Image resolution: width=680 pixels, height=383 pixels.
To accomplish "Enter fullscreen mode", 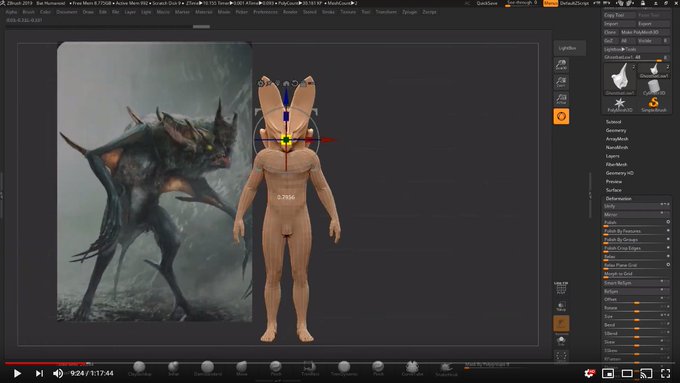I will tap(665, 373).
